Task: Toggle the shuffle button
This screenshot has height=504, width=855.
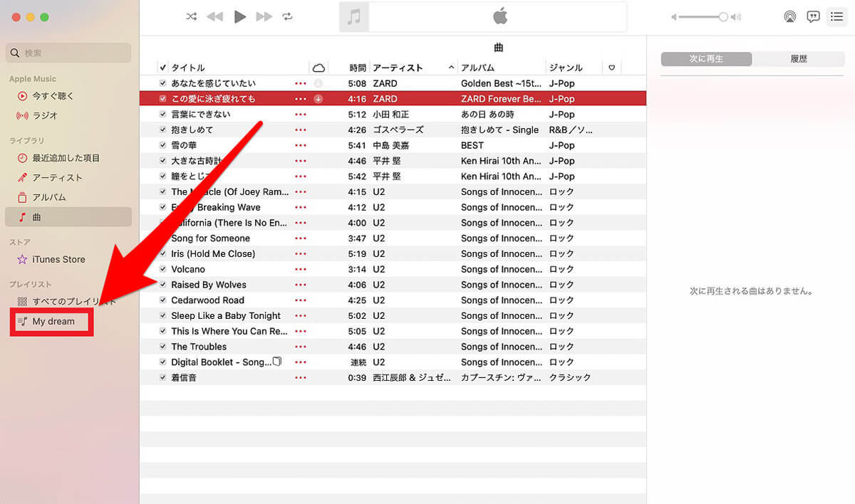Action: [x=192, y=16]
